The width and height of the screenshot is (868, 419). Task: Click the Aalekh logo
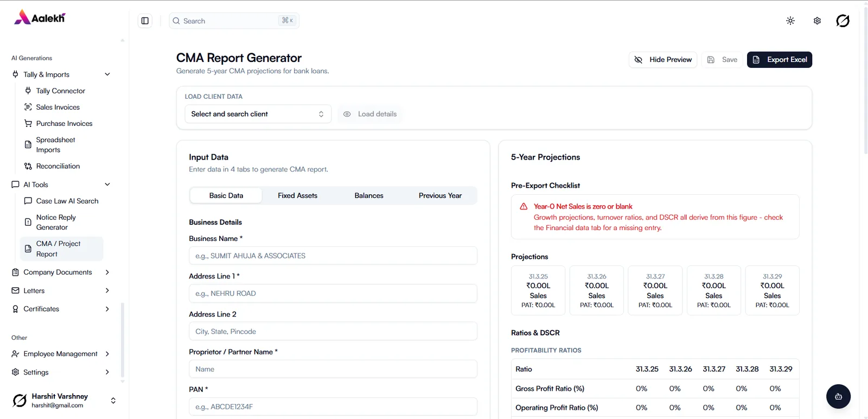tap(40, 17)
